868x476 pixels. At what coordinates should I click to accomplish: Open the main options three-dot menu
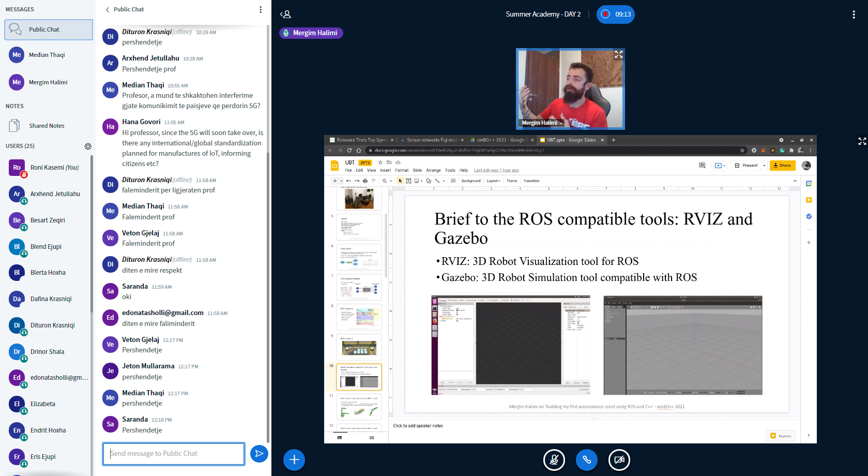pos(854,14)
